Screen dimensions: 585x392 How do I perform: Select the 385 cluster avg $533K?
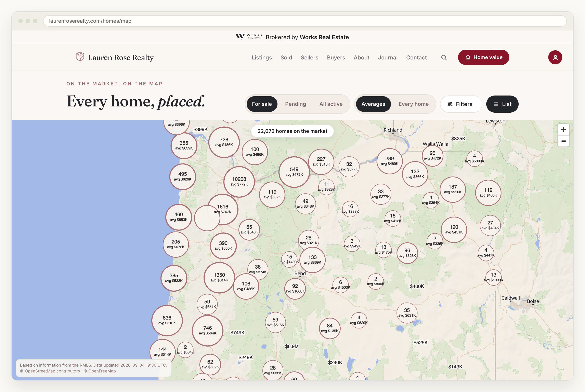[x=174, y=278]
